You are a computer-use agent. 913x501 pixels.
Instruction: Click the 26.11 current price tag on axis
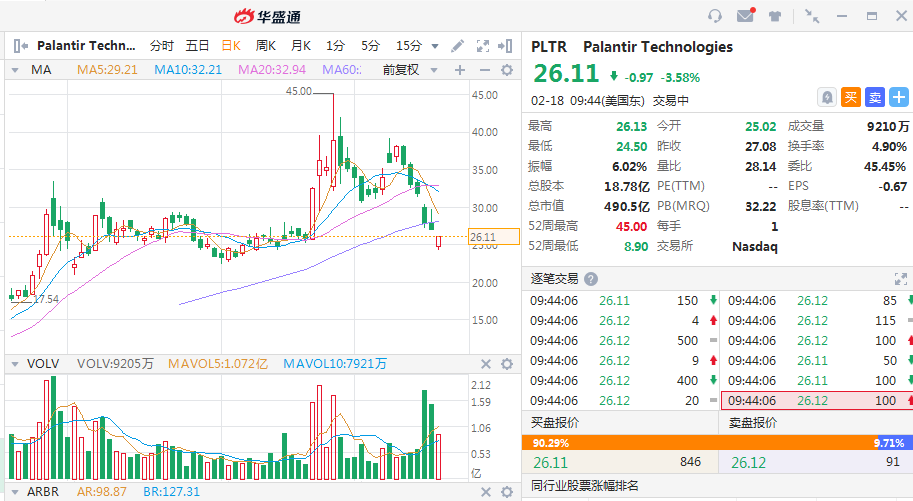(x=494, y=237)
